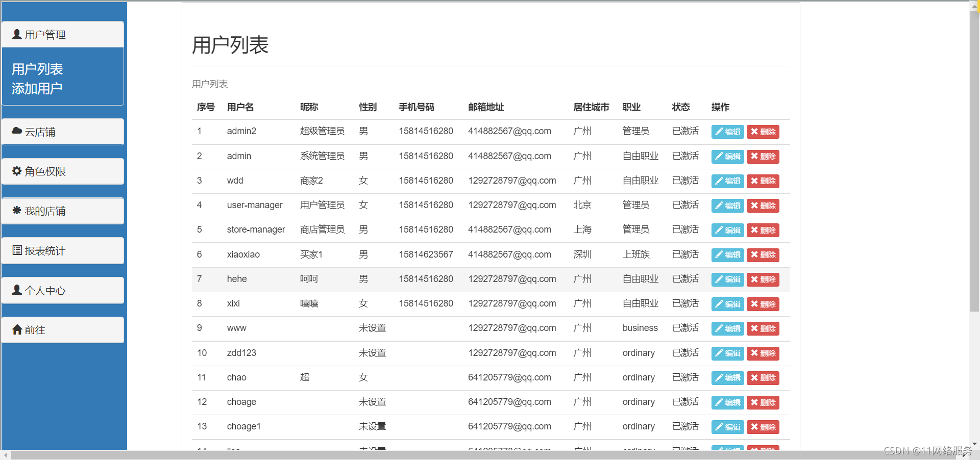Click the user icon beside 用户管理
Screen dimensions: 980x460
tap(16, 35)
